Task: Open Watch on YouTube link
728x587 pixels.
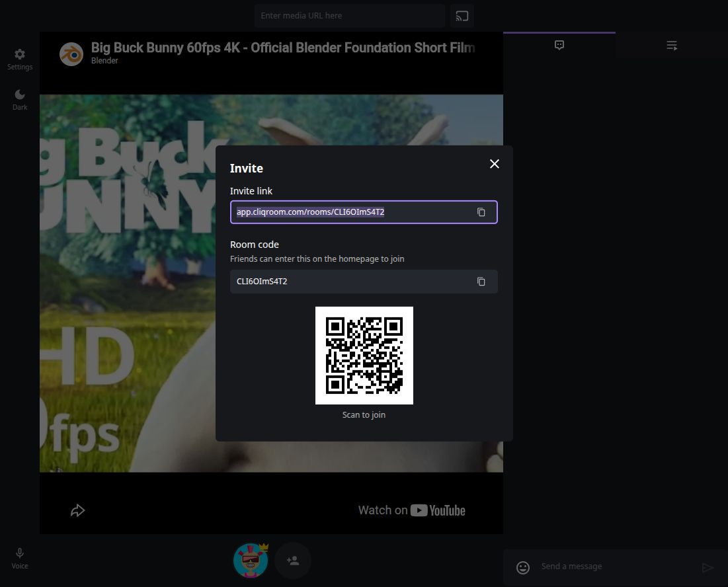Action: (411, 510)
